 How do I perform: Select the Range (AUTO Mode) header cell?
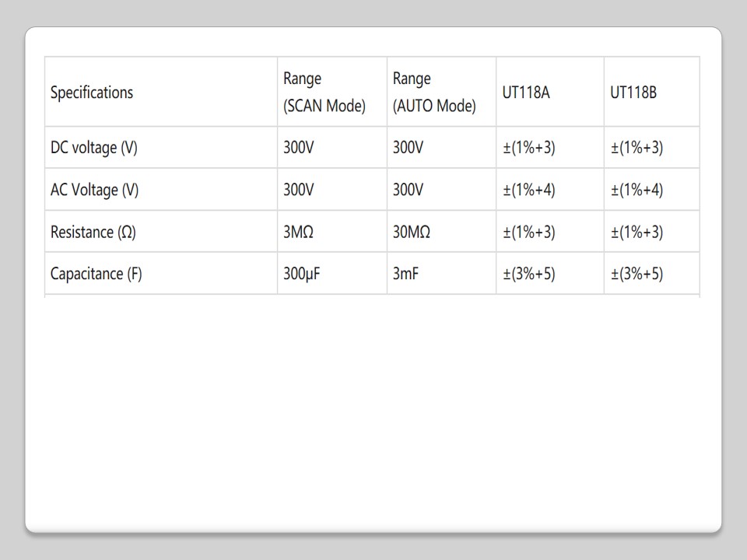433,93
